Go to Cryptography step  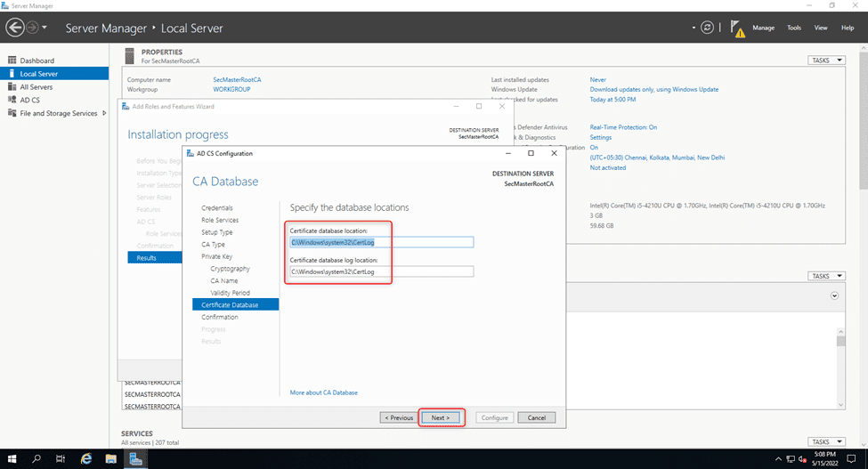[x=231, y=269]
